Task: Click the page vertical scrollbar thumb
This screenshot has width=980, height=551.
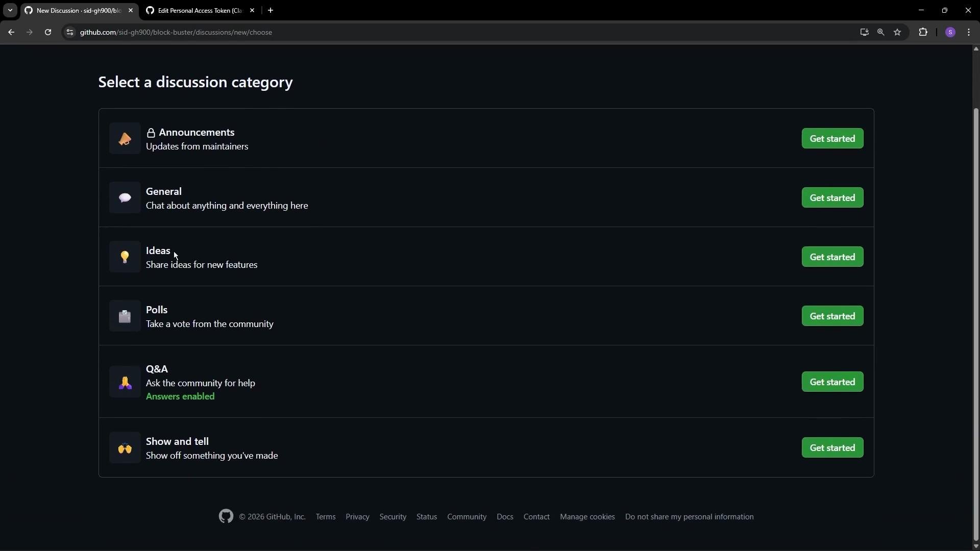Action: (x=976, y=324)
